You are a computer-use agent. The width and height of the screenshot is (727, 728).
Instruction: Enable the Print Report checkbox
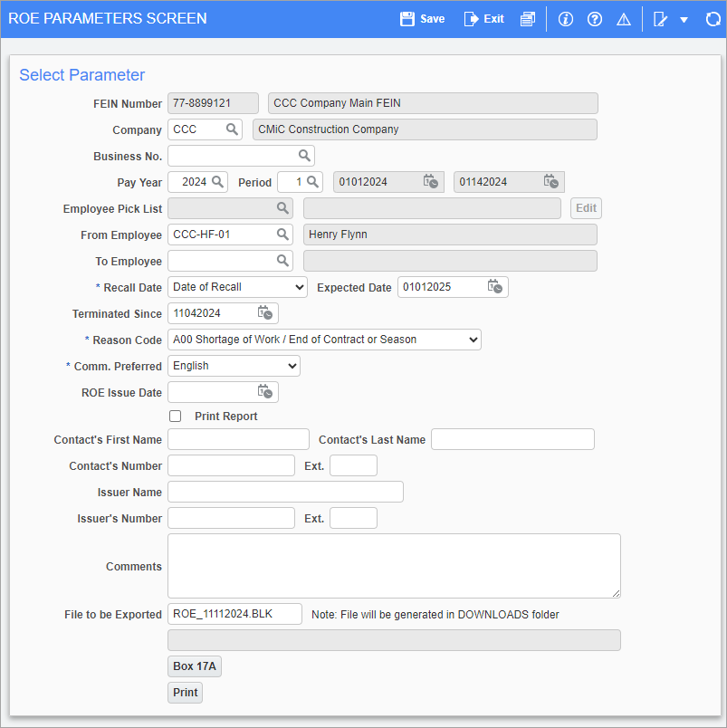(x=176, y=417)
